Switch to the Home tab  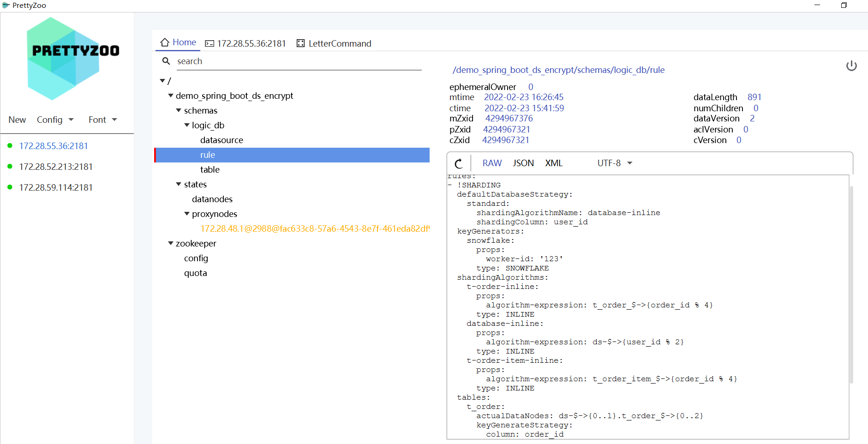178,42
